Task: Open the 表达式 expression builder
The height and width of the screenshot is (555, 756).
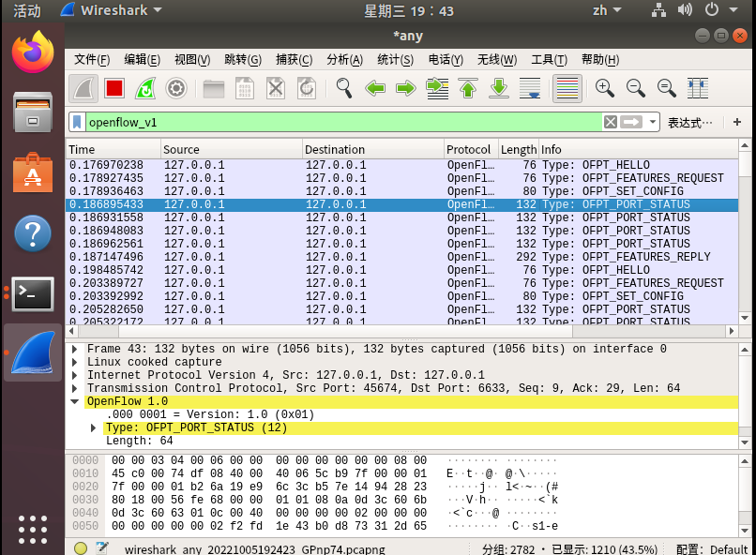Action: click(690, 123)
